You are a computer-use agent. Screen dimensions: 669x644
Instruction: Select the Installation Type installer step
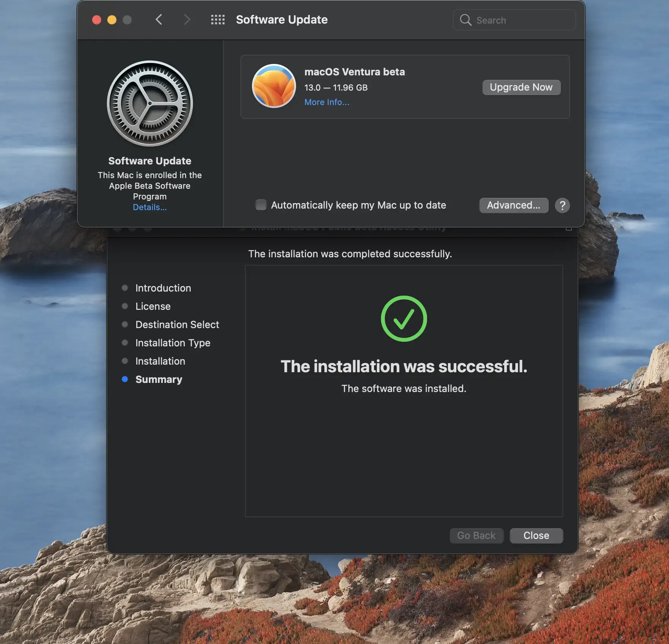point(173,343)
